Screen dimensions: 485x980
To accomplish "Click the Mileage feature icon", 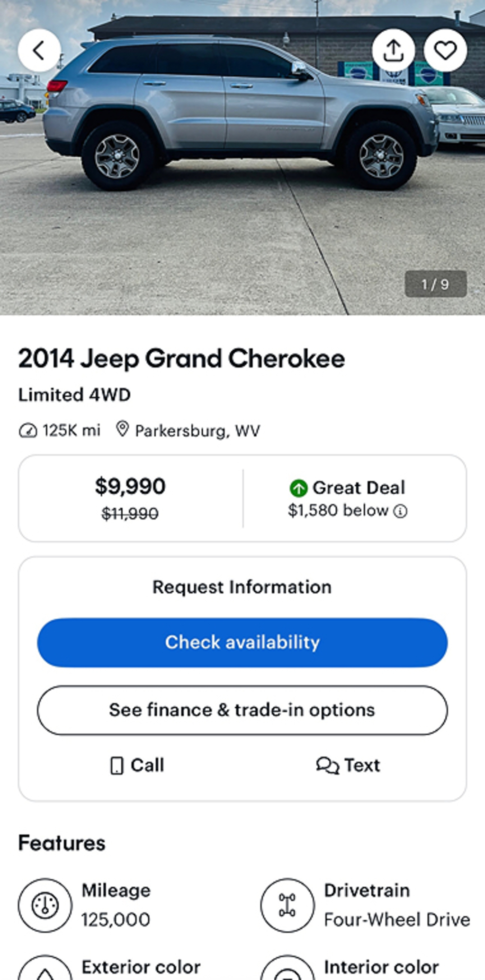I will 45,905.
